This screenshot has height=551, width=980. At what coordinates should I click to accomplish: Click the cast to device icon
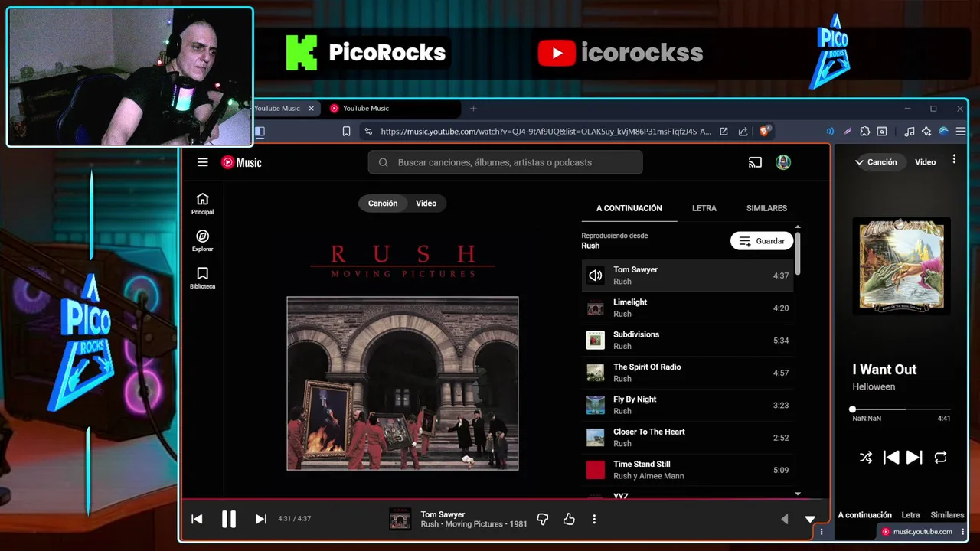755,162
